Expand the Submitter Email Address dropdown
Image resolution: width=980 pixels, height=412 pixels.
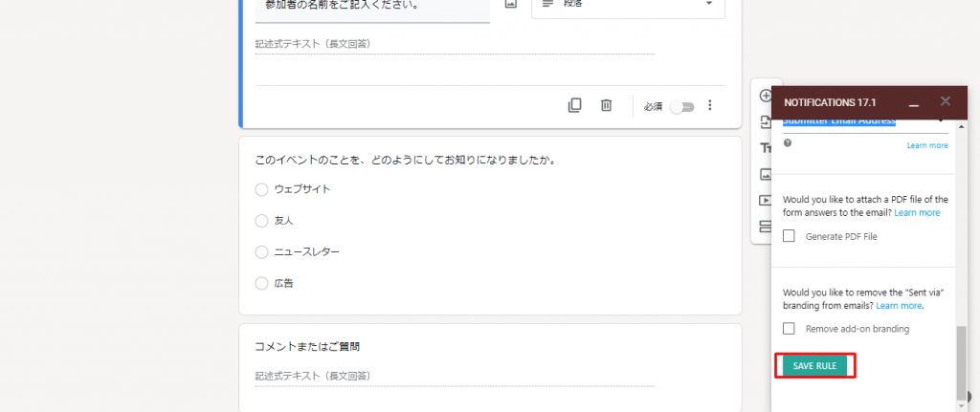point(942,121)
